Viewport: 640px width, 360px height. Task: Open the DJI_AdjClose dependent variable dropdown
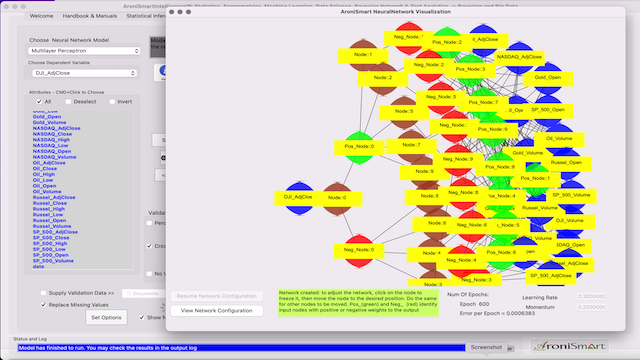point(84,73)
